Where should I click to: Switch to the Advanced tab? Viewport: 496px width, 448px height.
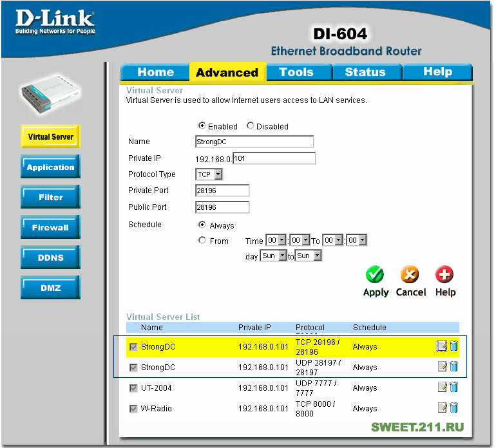[227, 72]
